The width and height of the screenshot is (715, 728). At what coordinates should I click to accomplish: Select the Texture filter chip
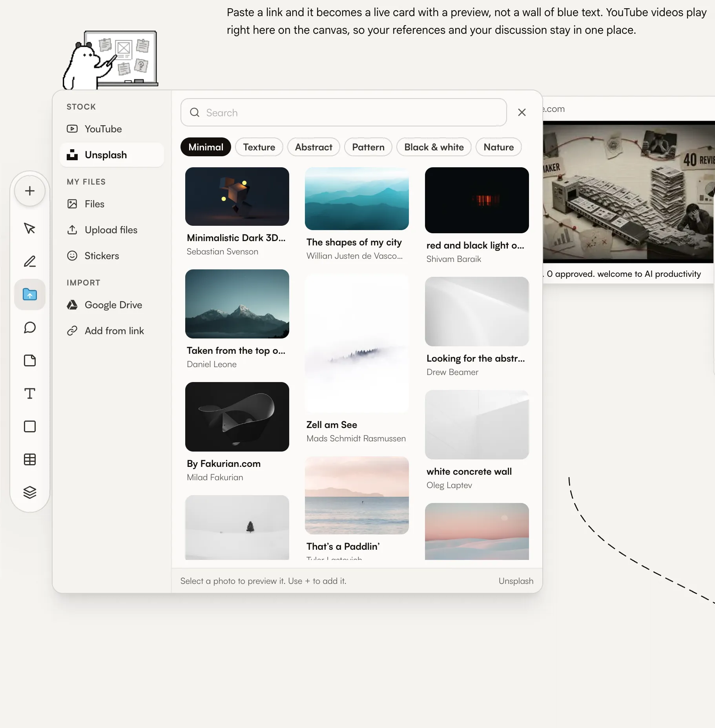[259, 147]
